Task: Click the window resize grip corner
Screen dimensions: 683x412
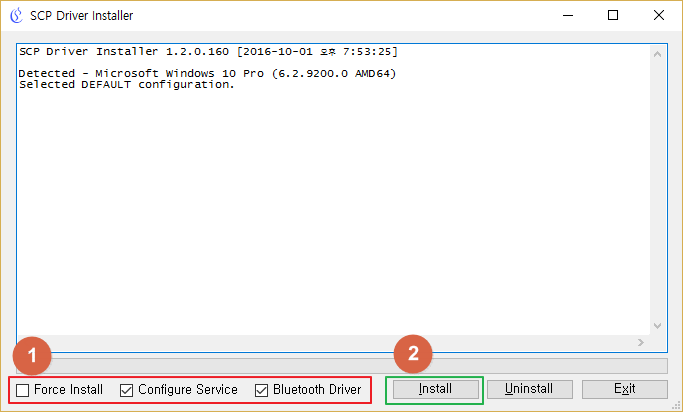Action: (x=676, y=405)
